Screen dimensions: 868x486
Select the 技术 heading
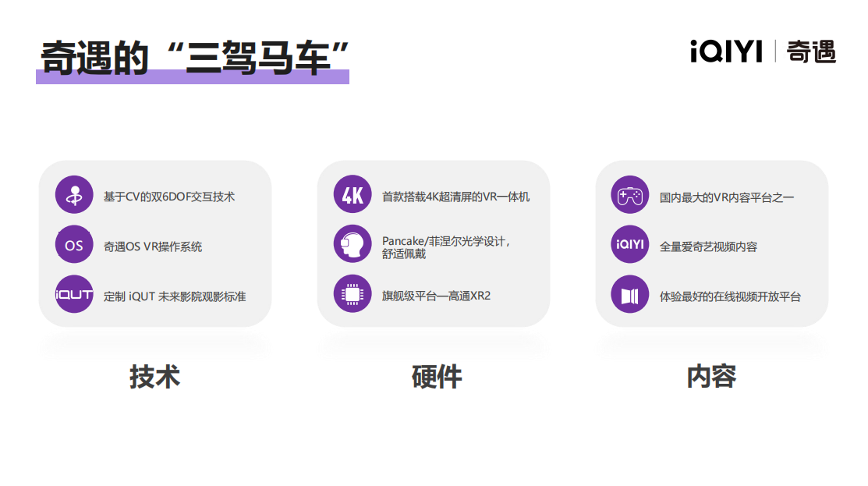[x=154, y=377]
